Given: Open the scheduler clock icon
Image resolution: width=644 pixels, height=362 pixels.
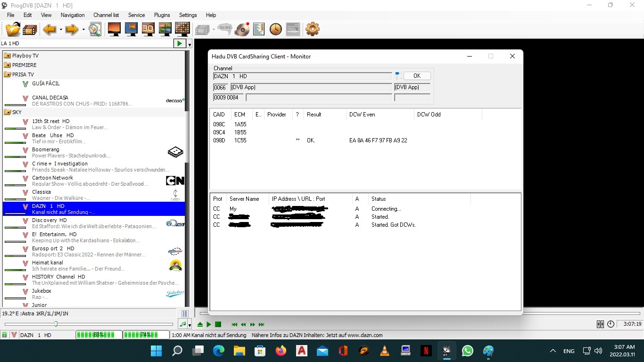Looking at the screenshot, I should pyautogui.click(x=275, y=29).
